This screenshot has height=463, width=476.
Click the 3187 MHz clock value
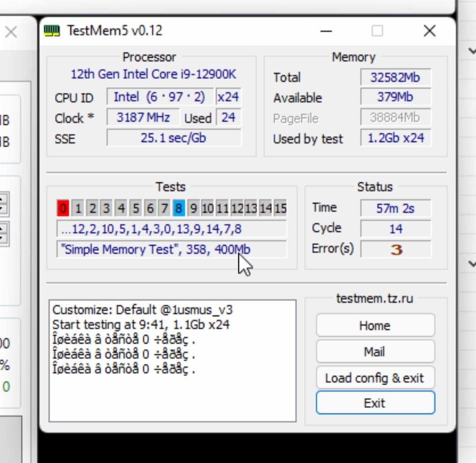(x=143, y=117)
